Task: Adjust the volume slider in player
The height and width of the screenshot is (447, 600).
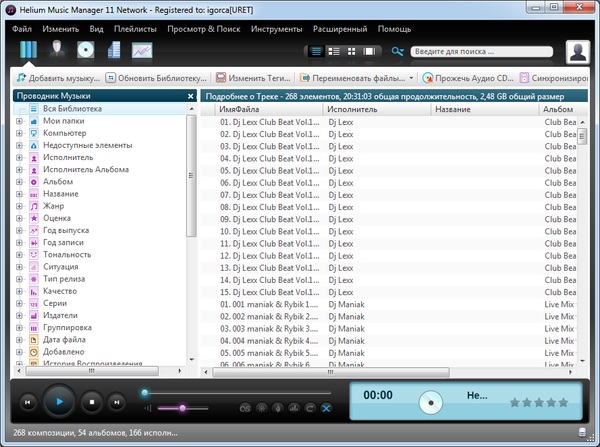Action: point(182,408)
